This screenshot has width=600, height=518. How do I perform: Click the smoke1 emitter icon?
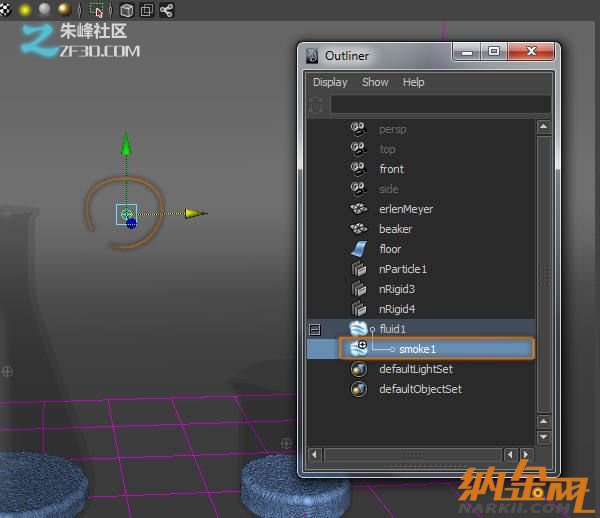coord(359,349)
